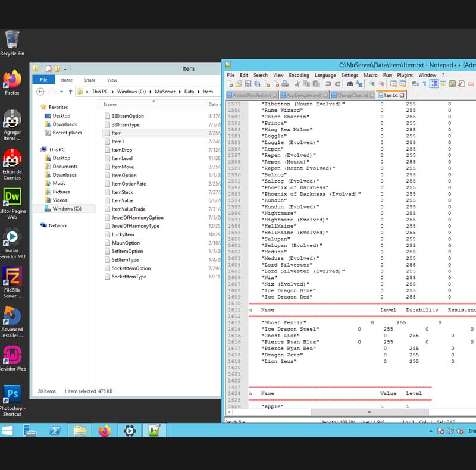The width and height of the screenshot is (476, 470).
Task: Select the ItemOptionRate file
Action: pos(129,184)
